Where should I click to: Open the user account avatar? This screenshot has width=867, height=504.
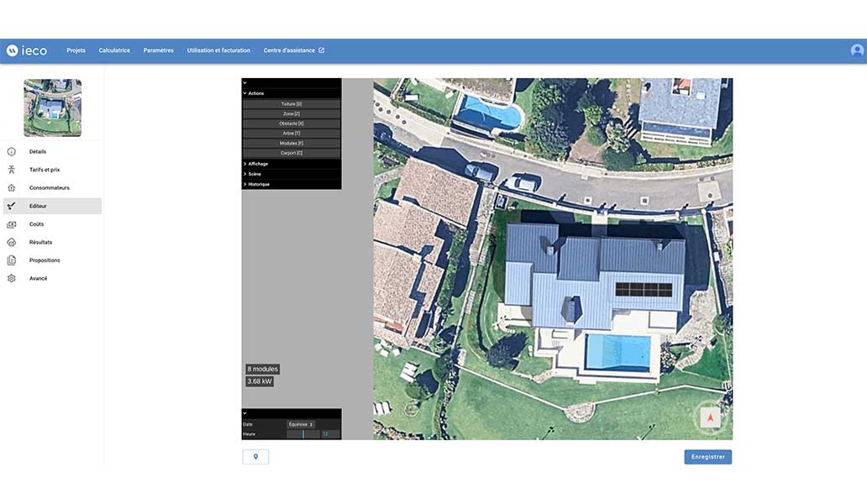click(857, 50)
